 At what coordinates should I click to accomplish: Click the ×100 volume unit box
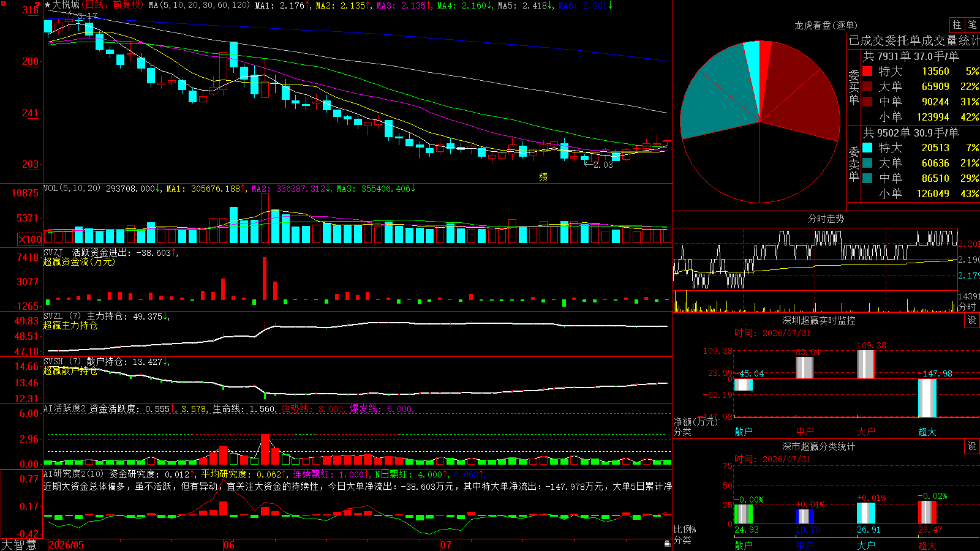click(x=30, y=239)
